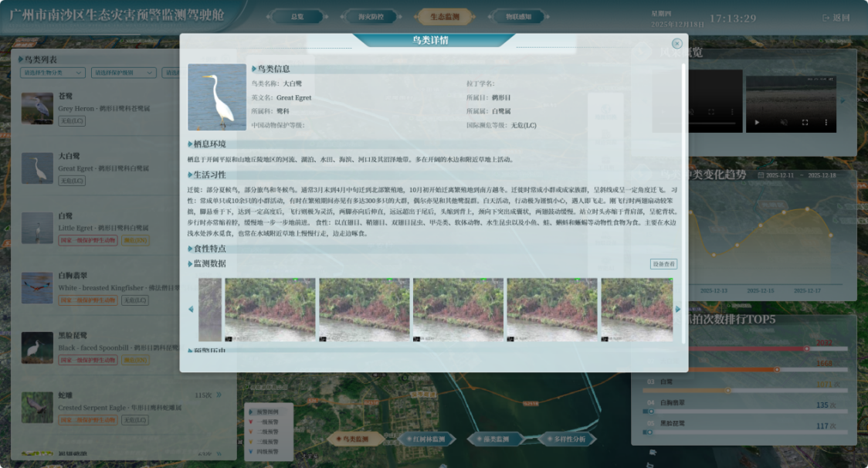Play the right-hand camera video
The image size is (868, 468).
[x=757, y=122]
